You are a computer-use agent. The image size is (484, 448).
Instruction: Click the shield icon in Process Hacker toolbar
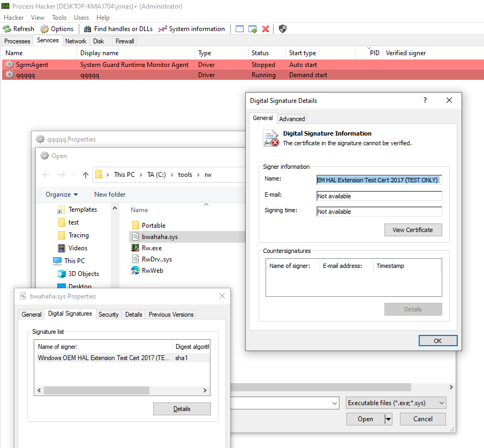pyautogui.click(x=283, y=29)
